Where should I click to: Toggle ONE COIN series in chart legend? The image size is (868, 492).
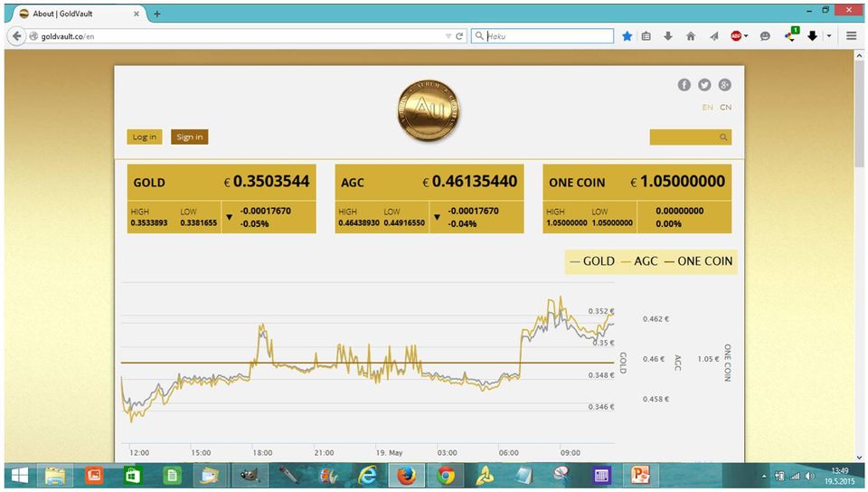[x=698, y=261]
